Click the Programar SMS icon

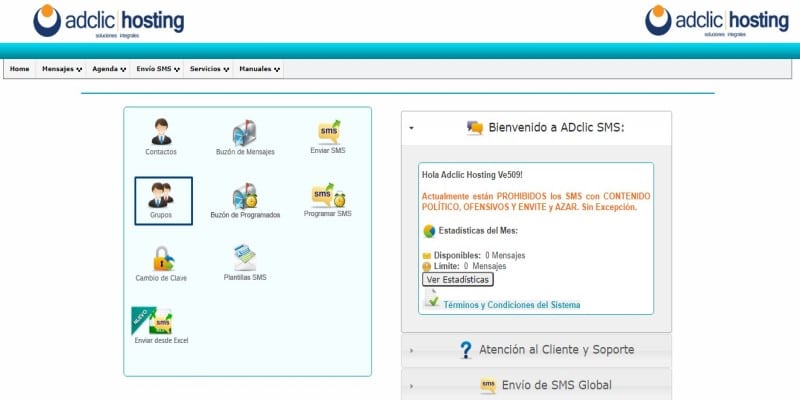click(x=329, y=195)
